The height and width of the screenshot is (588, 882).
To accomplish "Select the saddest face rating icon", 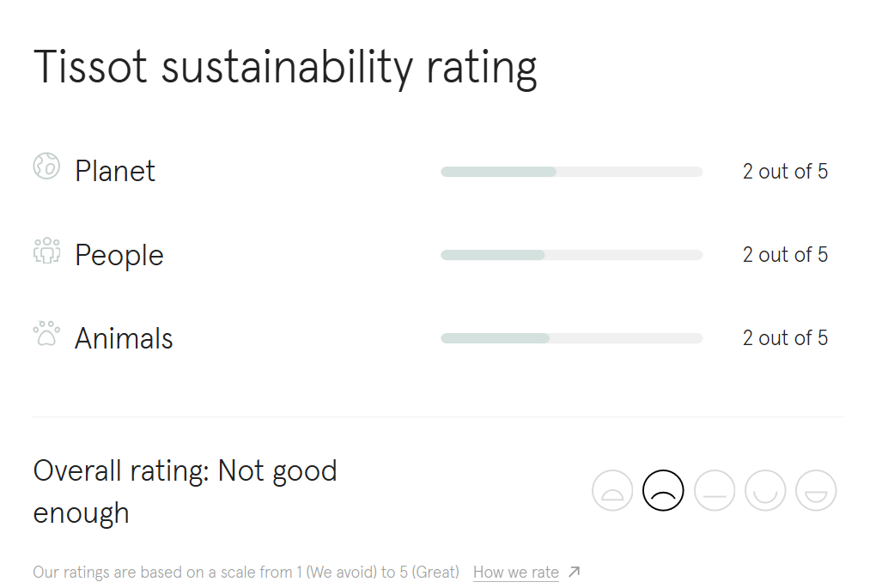I will tap(612, 491).
